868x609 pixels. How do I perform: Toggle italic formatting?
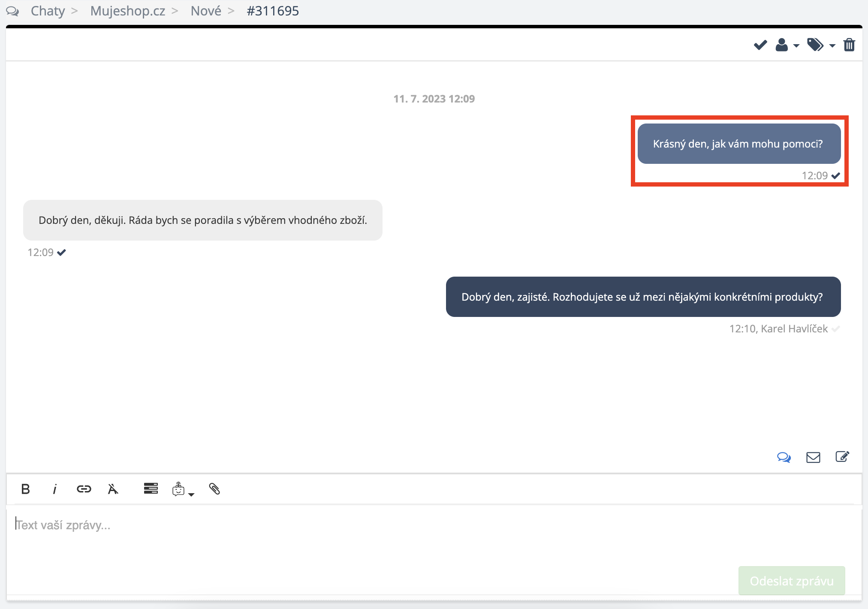54,489
